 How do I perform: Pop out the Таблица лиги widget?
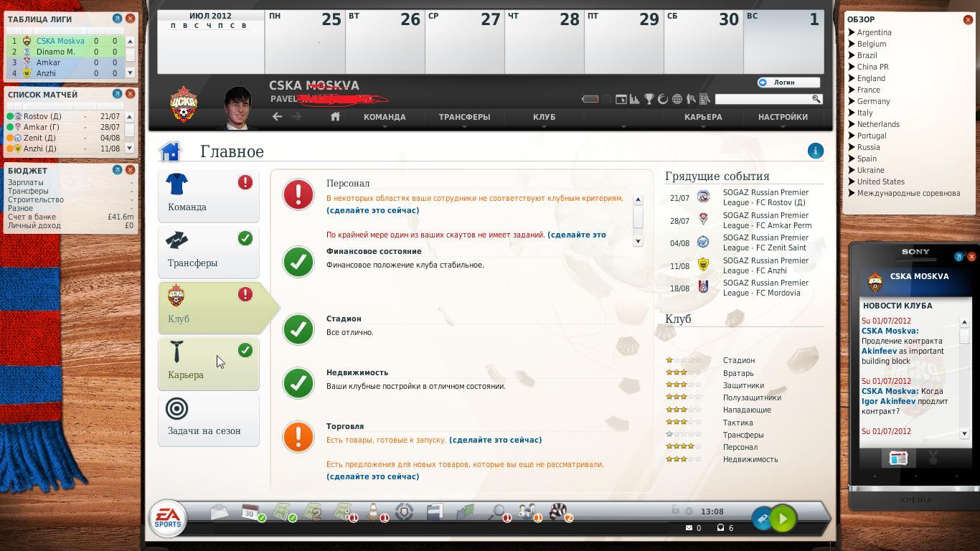click(x=117, y=19)
